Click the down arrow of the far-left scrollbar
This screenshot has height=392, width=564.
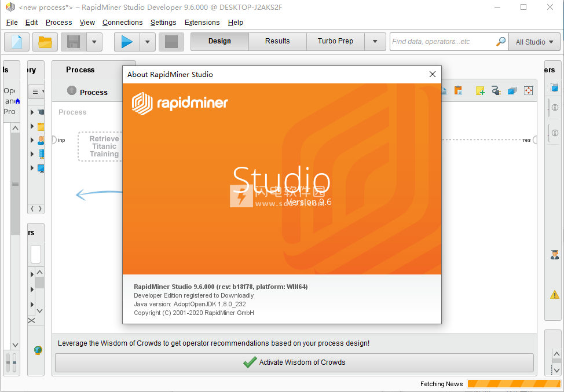tap(15, 345)
